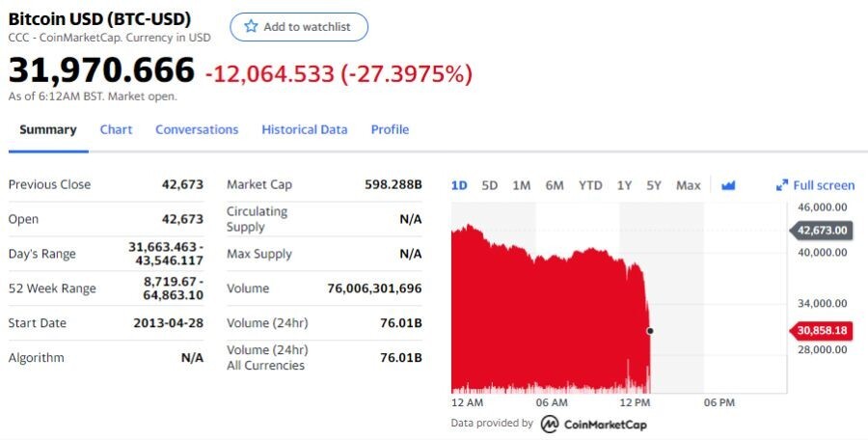Show the YTD chart range
868x440 pixels.
pyautogui.click(x=590, y=185)
